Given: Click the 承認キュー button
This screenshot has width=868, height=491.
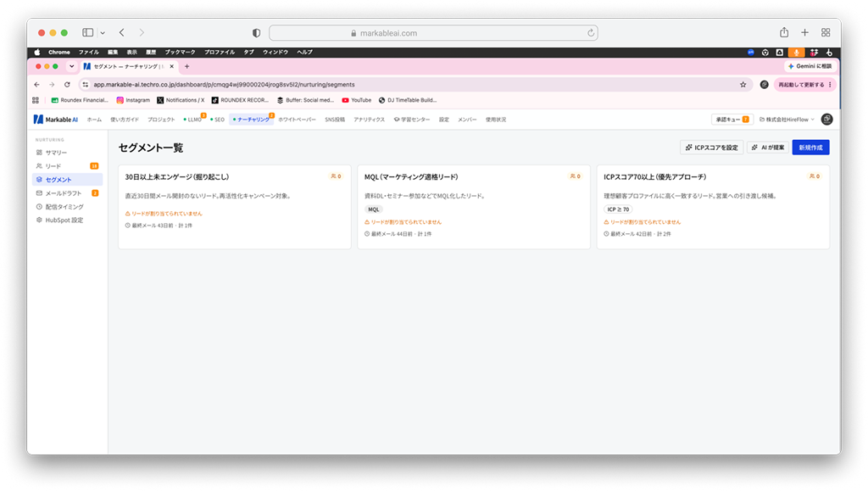Looking at the screenshot, I should click(x=732, y=120).
